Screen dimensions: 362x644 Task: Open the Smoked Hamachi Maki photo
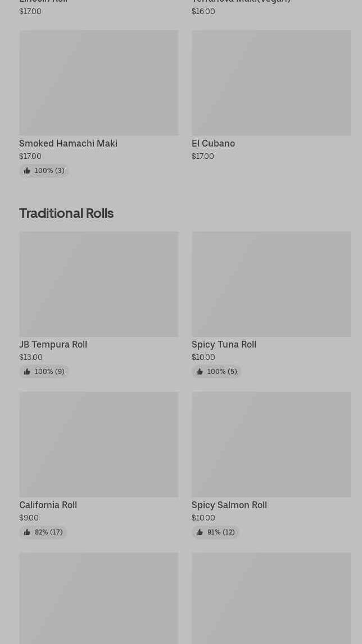pyautogui.click(x=98, y=83)
